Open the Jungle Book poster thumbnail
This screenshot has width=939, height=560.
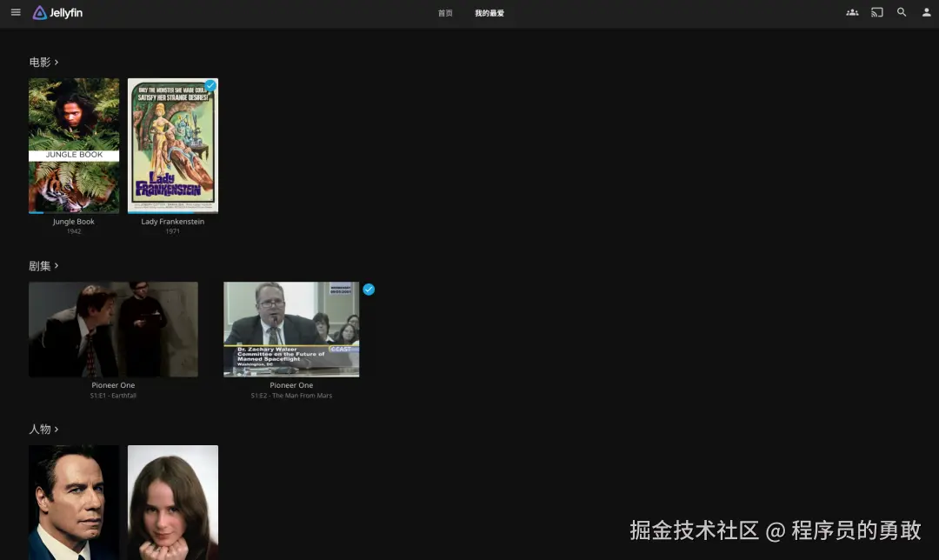pyautogui.click(x=74, y=143)
